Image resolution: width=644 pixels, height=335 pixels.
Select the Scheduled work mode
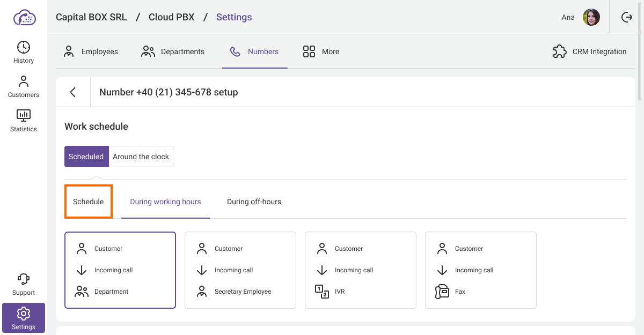pos(86,157)
